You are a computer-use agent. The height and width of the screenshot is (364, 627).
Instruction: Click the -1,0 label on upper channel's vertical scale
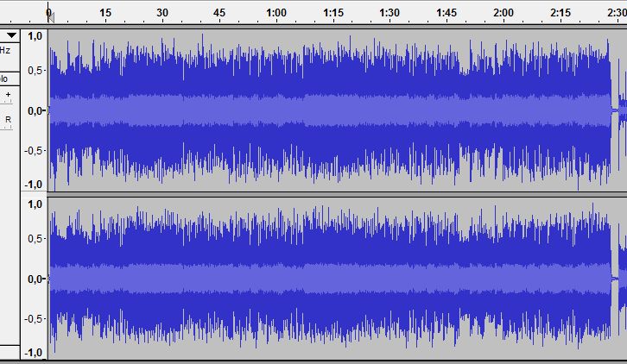click(x=33, y=185)
